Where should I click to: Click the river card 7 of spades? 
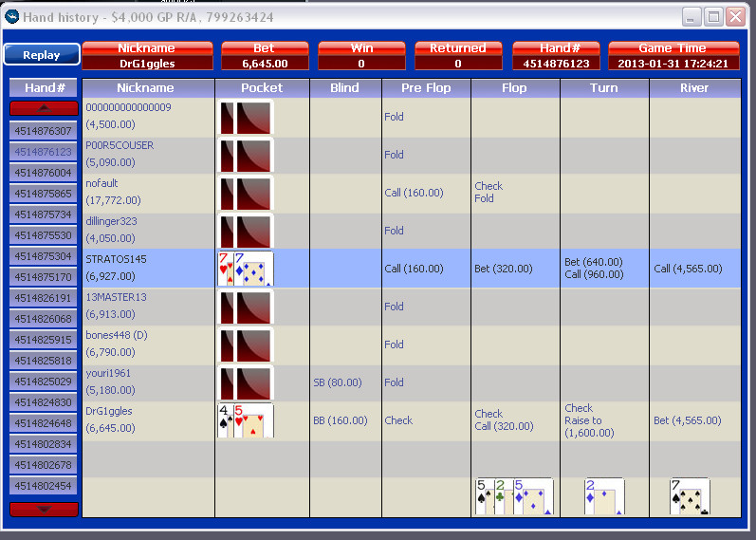click(x=690, y=496)
